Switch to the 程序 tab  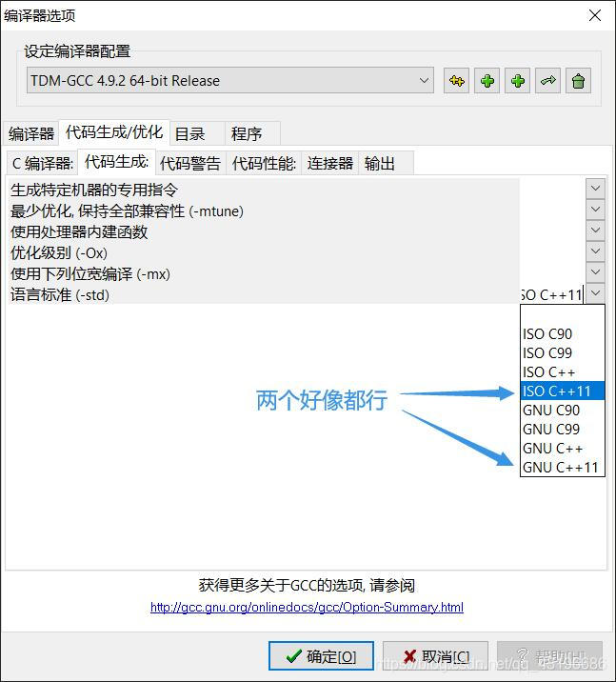252,133
